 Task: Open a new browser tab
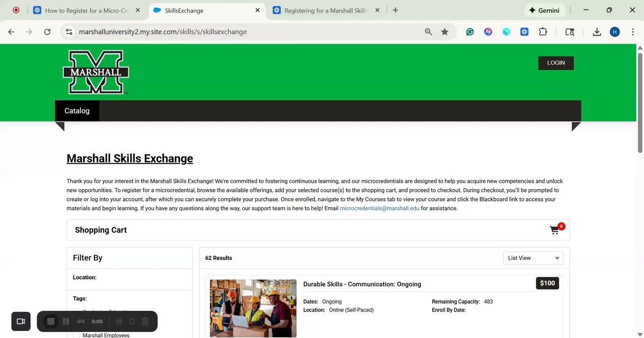click(x=396, y=10)
